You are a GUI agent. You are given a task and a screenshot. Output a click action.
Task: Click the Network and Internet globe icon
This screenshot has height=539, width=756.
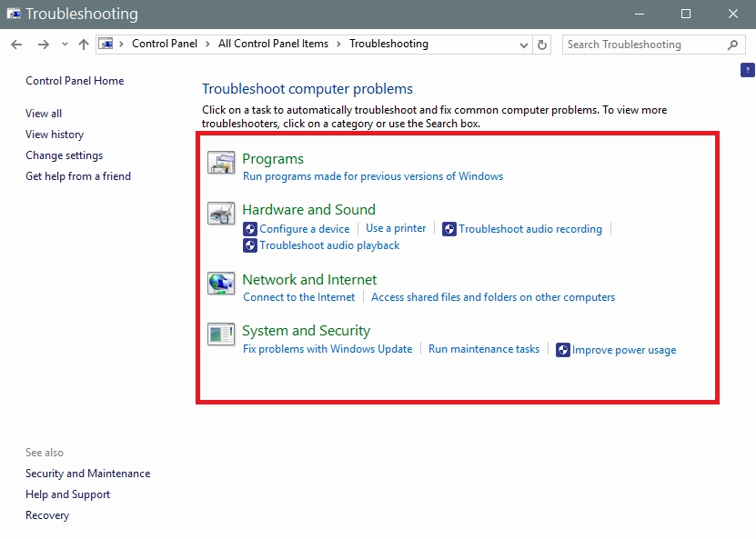pyautogui.click(x=221, y=284)
